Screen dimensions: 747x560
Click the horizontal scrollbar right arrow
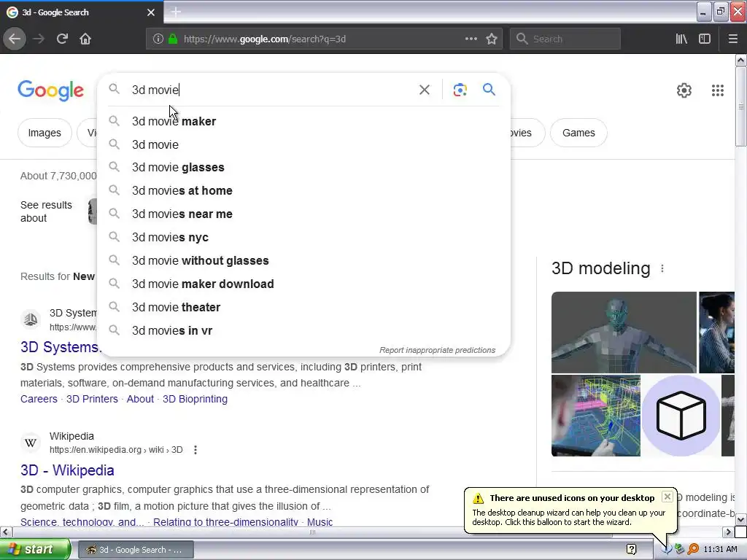point(728,532)
